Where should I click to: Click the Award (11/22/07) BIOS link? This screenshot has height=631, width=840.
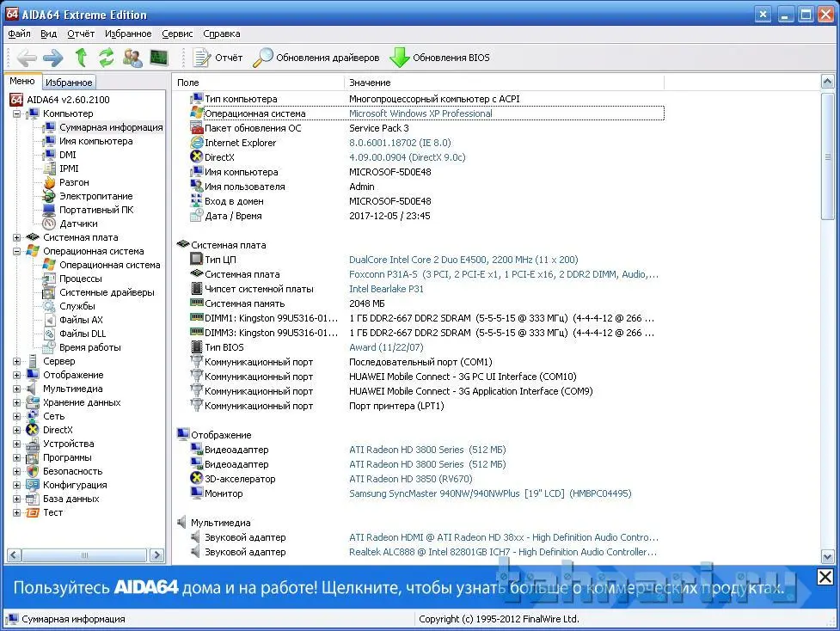(386, 347)
